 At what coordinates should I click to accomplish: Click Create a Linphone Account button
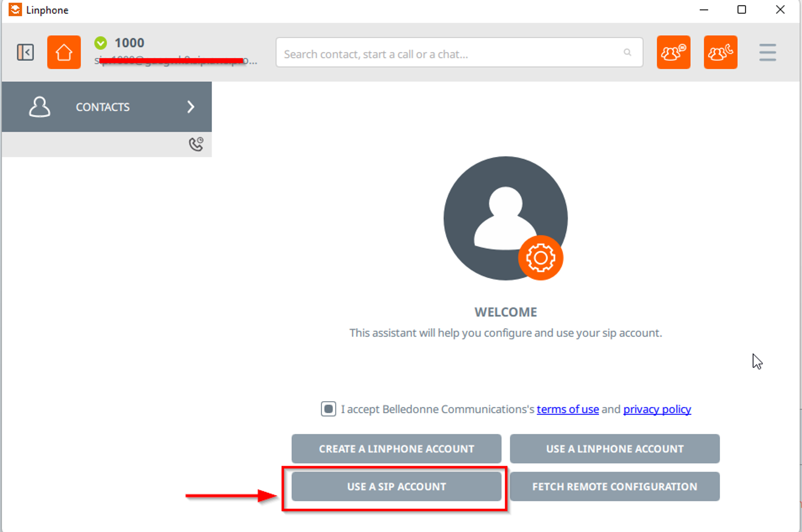(396, 449)
